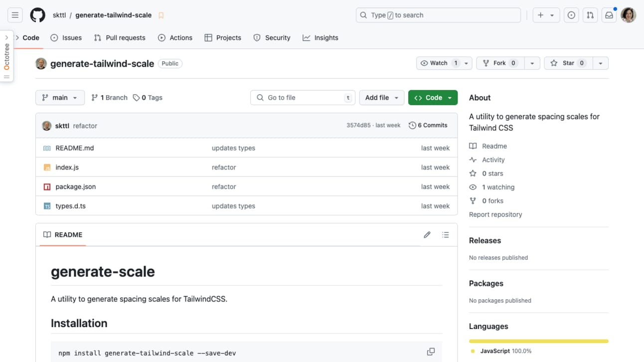Expand the create new dropdown caret
The image size is (644, 362).
552,15
